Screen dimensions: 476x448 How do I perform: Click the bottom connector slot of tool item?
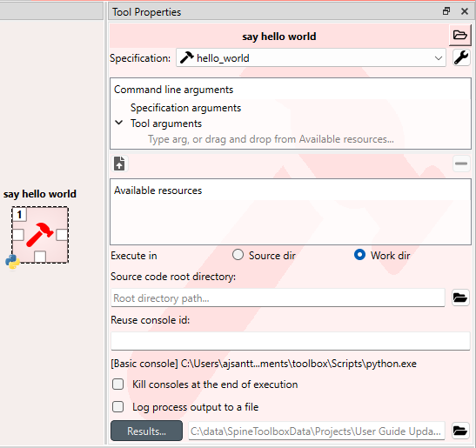[x=40, y=257]
